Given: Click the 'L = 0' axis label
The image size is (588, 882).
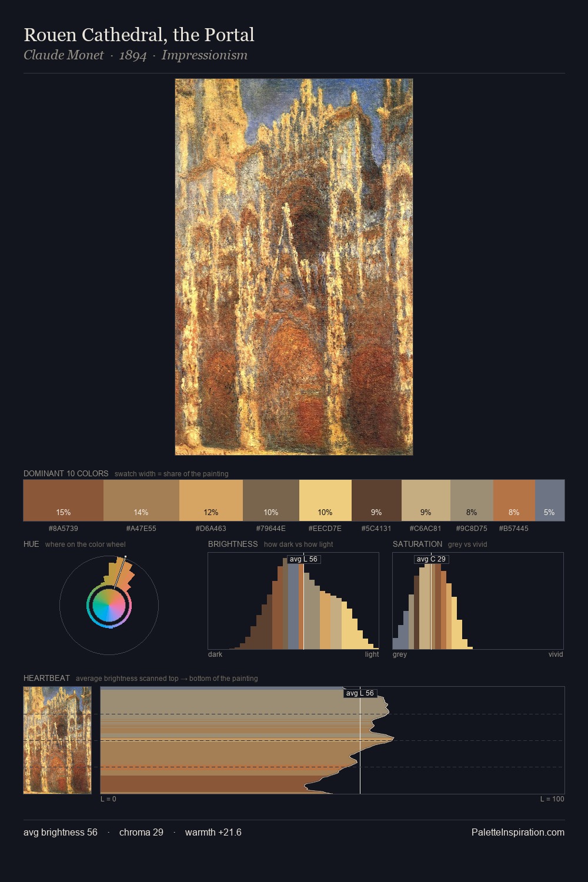Looking at the screenshot, I should point(108,799).
